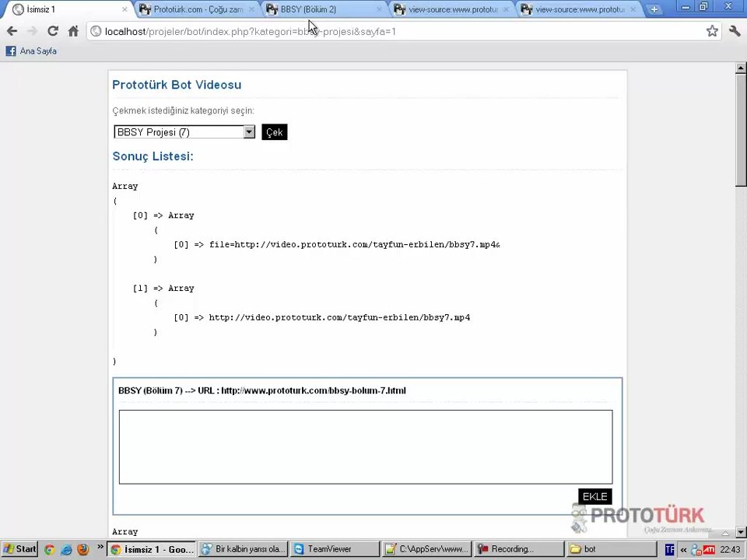Click the network tray icon
The image size is (747, 560).
pos(696,550)
